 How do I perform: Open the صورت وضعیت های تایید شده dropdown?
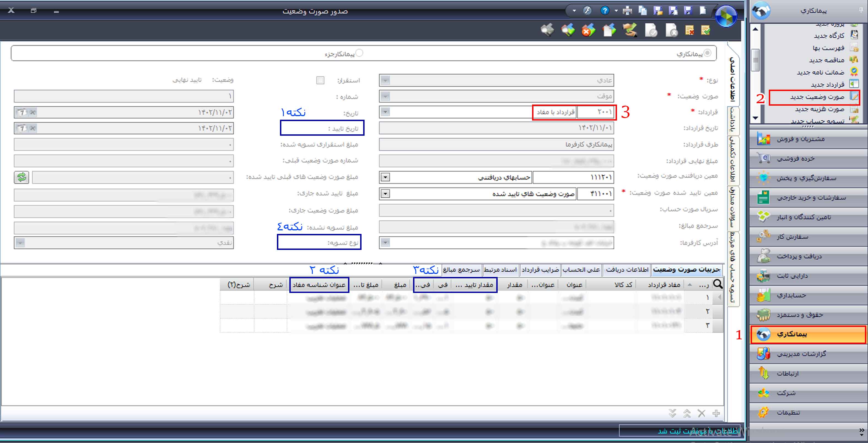point(385,194)
